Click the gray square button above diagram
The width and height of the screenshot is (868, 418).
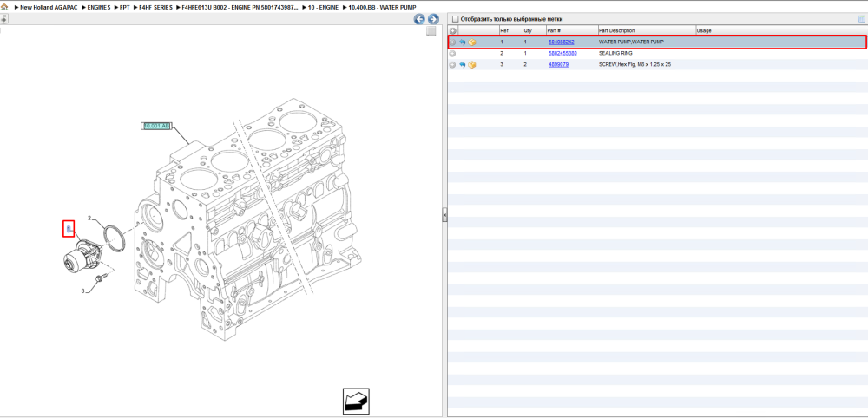[431, 31]
